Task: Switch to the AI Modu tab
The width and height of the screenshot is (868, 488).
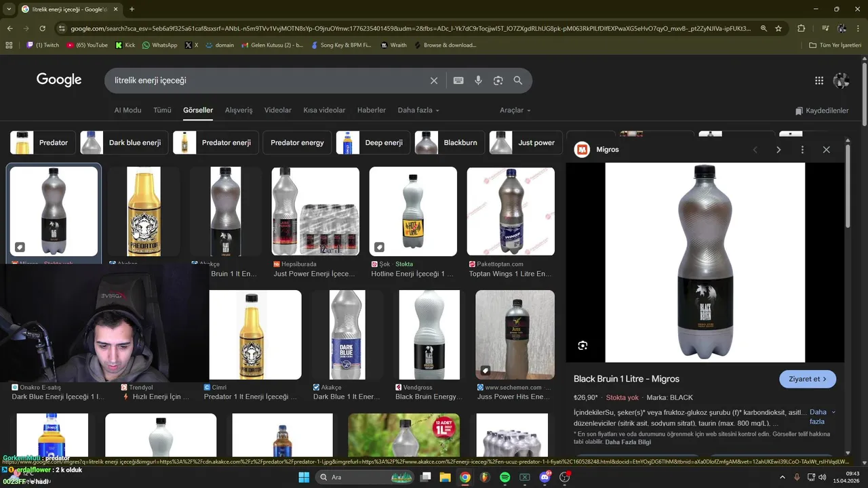Action: point(127,110)
